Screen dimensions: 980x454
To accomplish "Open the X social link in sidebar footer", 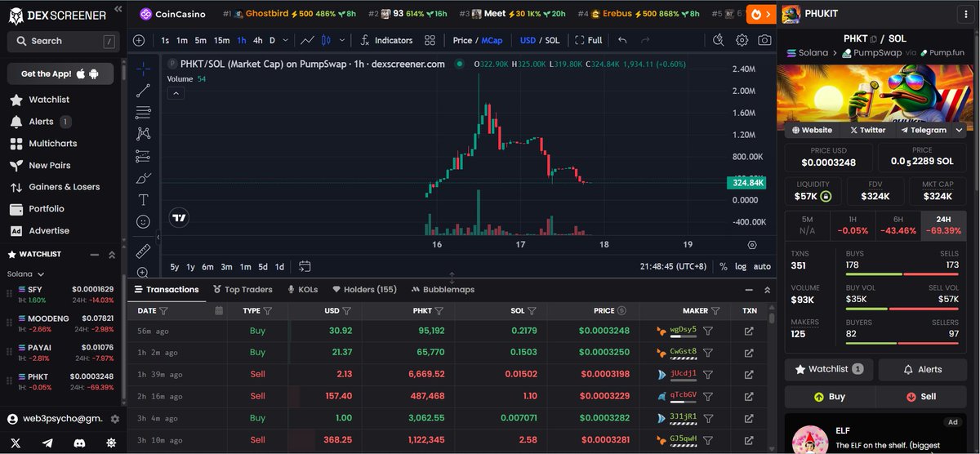I will [17, 442].
